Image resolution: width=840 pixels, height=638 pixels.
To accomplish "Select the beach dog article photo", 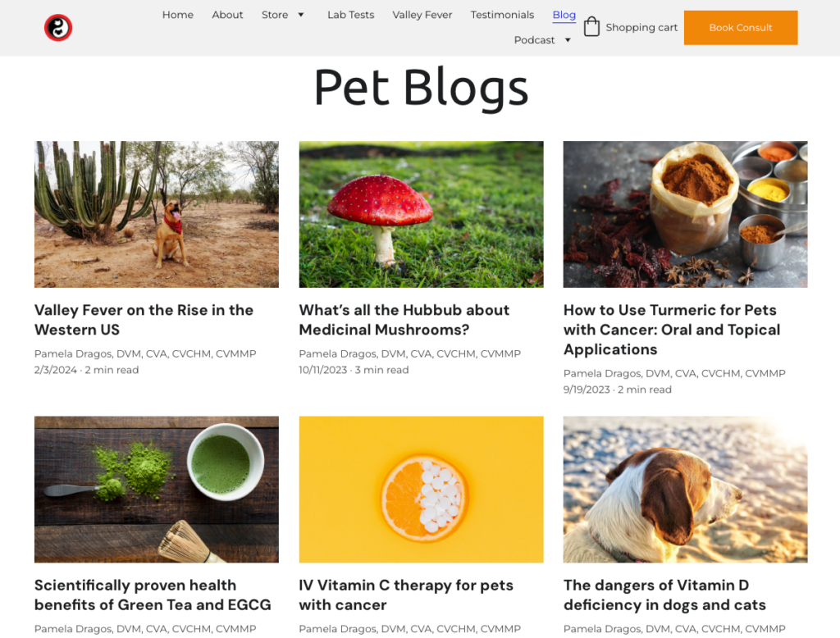I will click(x=685, y=489).
